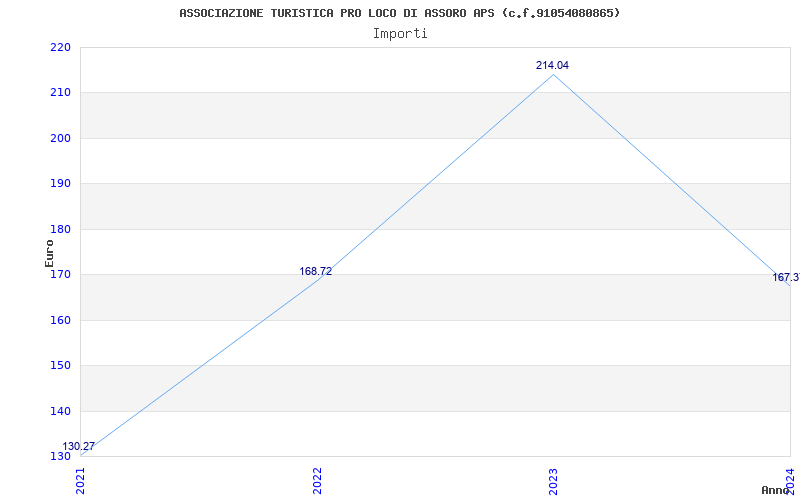Viewport: 800px width, 500px height.
Task: Click the 210 y-axis tick label
Action: (60, 93)
